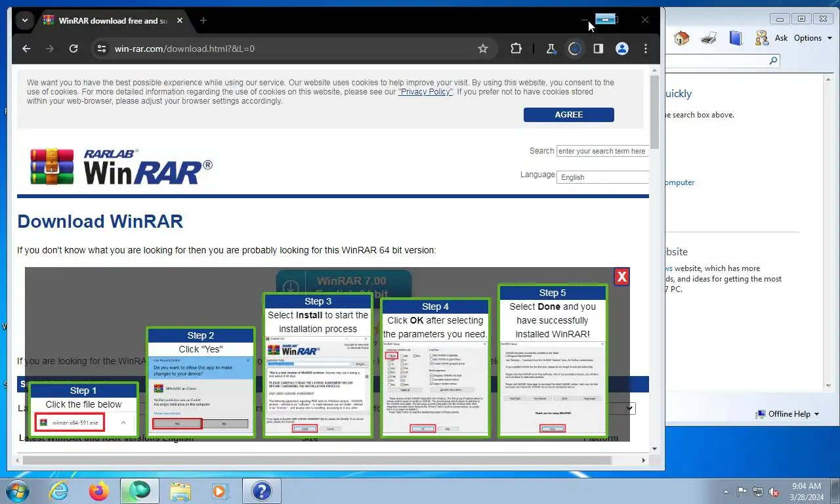Close the installation steps overlay
This screenshot has height=504, width=840.
tap(621, 277)
